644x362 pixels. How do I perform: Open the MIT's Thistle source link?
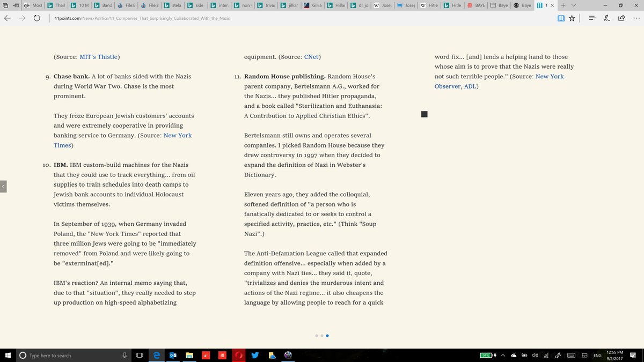[x=98, y=57]
